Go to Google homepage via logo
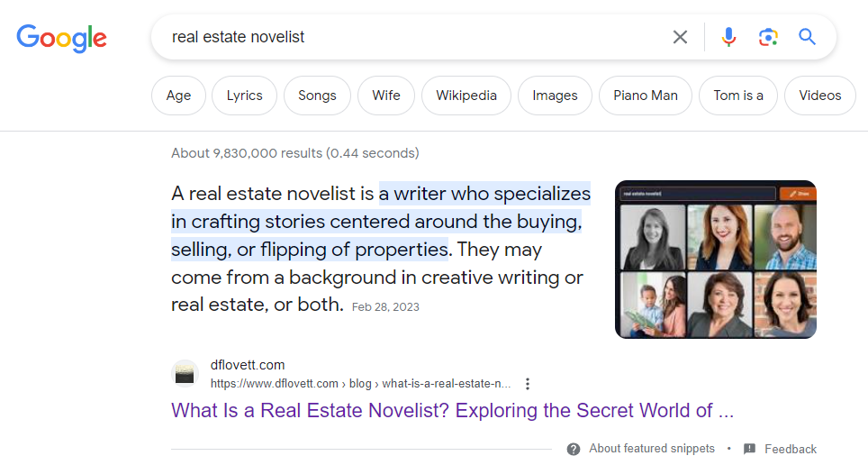 (61, 38)
